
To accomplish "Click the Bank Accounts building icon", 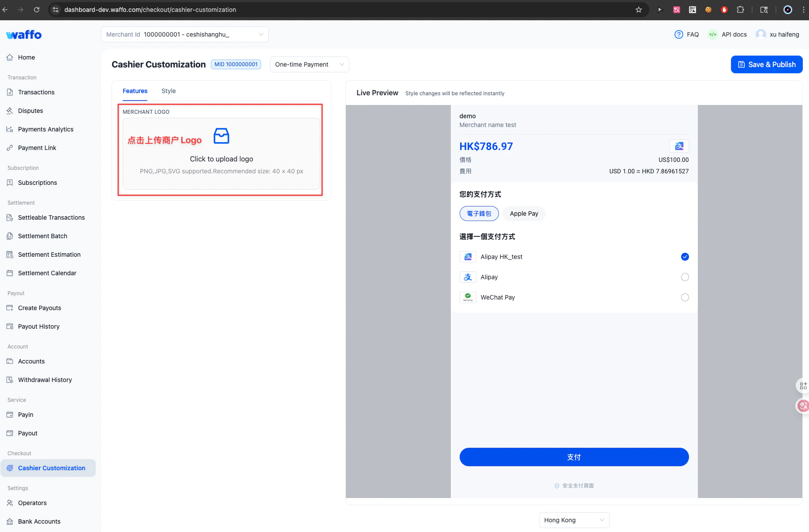I will click(x=10, y=521).
